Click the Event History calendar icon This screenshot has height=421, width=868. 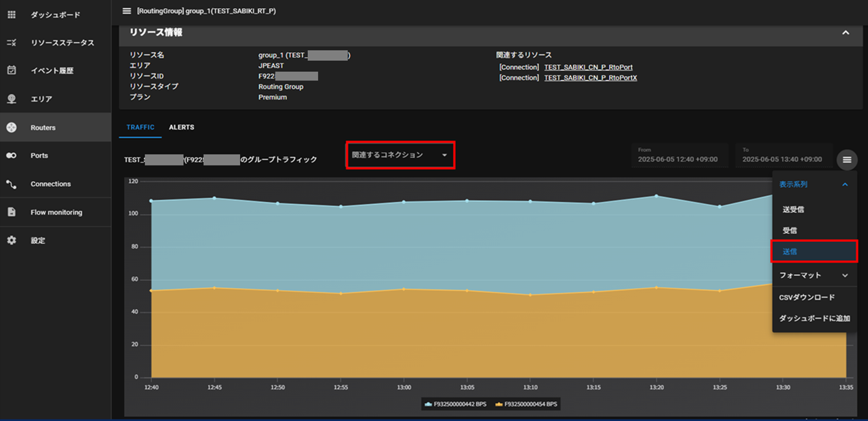tap(12, 71)
